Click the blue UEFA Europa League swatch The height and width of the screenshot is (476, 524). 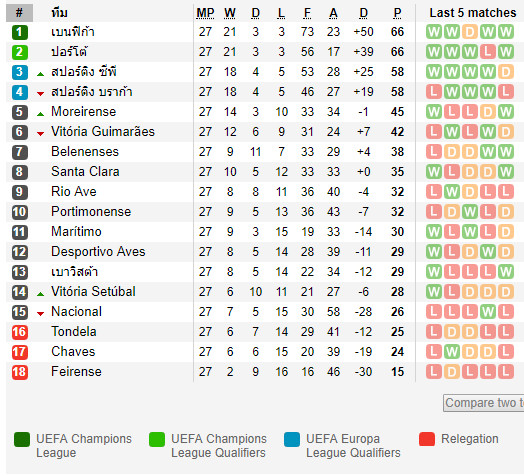292,439
